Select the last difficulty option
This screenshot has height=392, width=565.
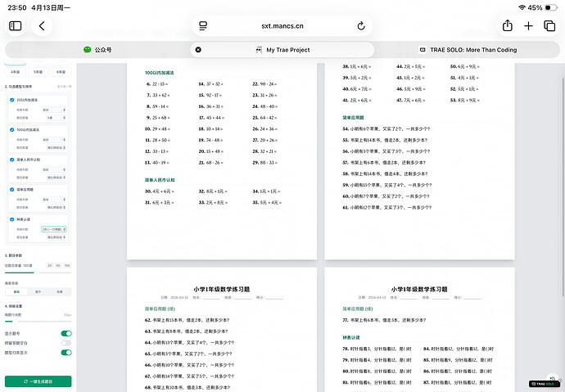60,291
